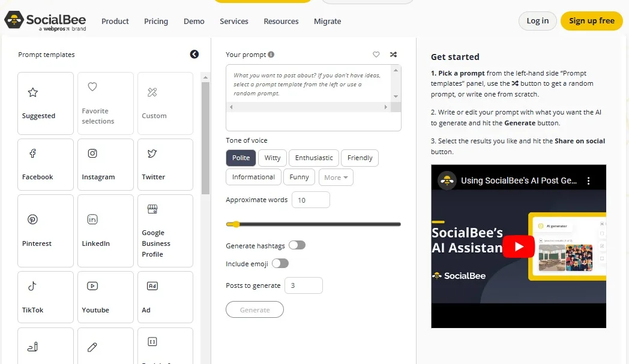Open the Pricing page from navigation
Image resolution: width=629 pixels, height=364 pixels.
[x=156, y=21]
